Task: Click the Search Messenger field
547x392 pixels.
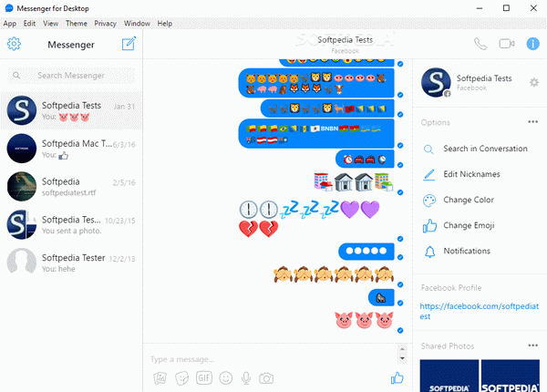Action: 71,76
